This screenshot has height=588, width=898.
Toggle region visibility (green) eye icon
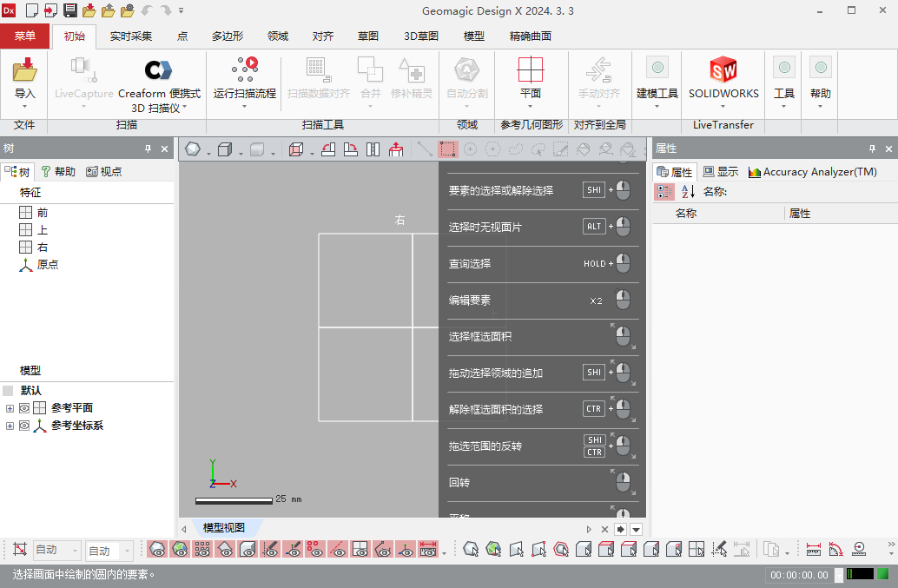(180, 550)
